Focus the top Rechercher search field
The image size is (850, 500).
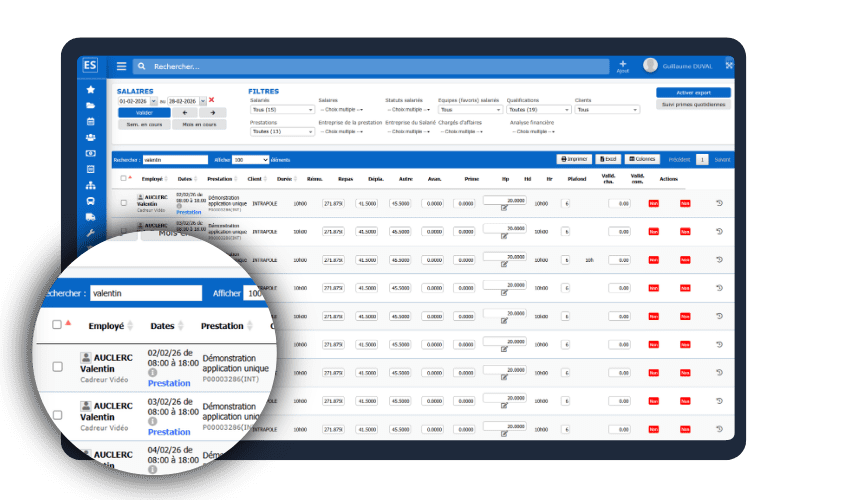pos(371,66)
